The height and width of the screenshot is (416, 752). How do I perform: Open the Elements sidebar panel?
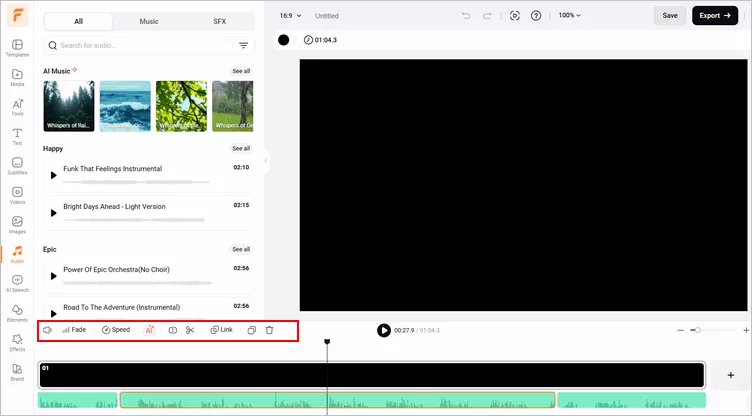coord(17,313)
